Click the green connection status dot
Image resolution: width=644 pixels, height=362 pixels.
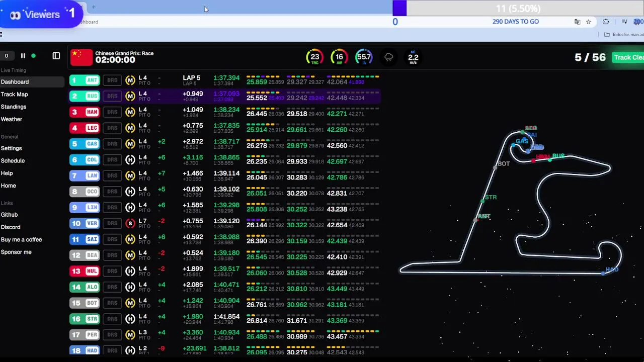[x=34, y=56]
